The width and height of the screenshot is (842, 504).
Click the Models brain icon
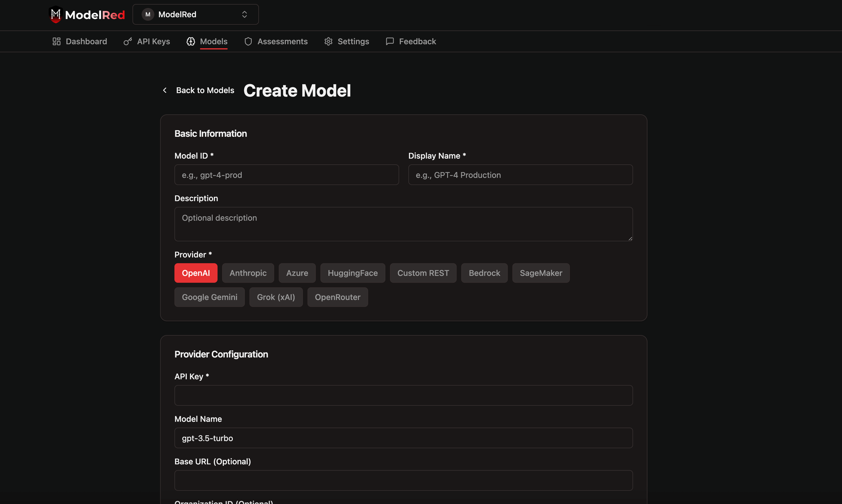tap(191, 41)
